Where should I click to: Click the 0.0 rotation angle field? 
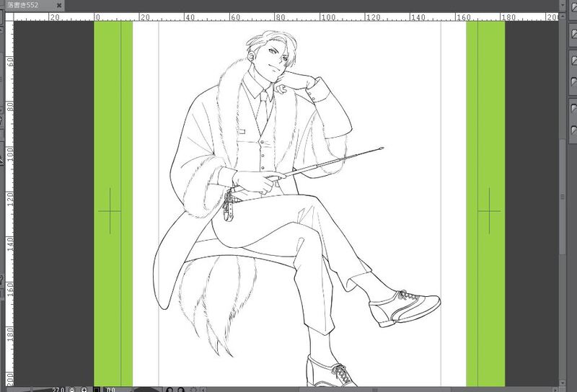(x=110, y=389)
